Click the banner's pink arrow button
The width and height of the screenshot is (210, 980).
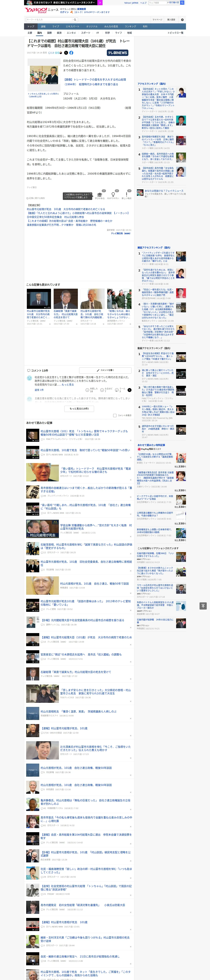(x=100, y=3)
